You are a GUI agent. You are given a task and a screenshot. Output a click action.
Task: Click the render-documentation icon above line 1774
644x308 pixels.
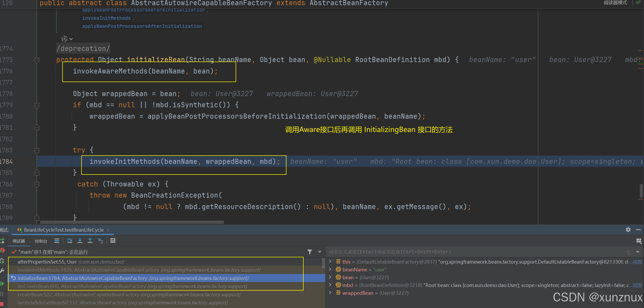pos(64,39)
